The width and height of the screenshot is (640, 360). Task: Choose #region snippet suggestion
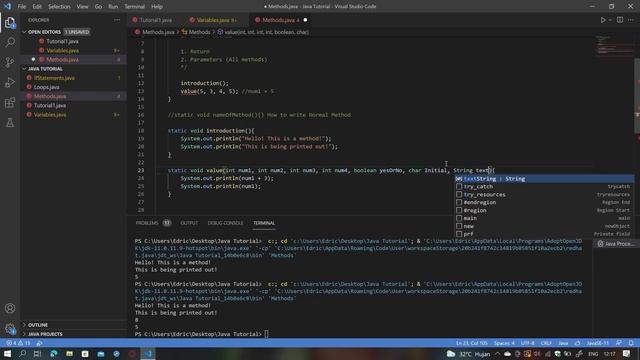click(x=544, y=210)
